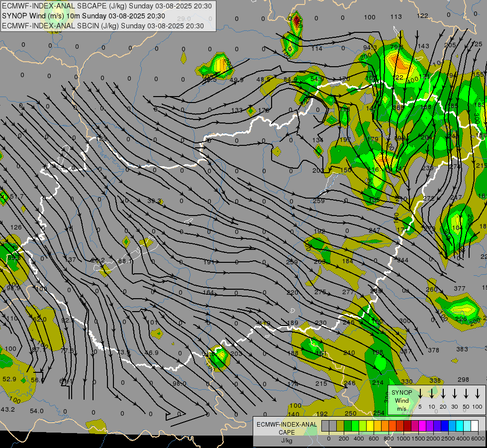
Task: Select the 43.2 value on the map
Action: pos(8,410)
